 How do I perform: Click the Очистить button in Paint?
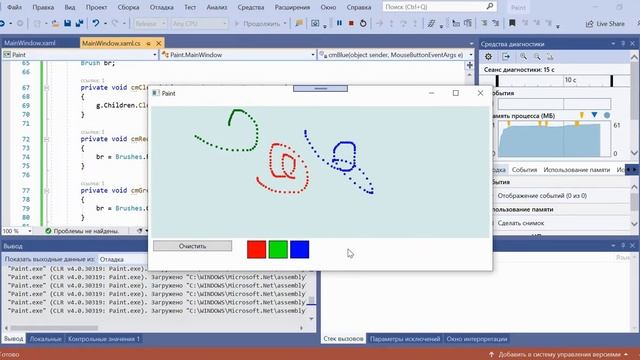(x=192, y=246)
